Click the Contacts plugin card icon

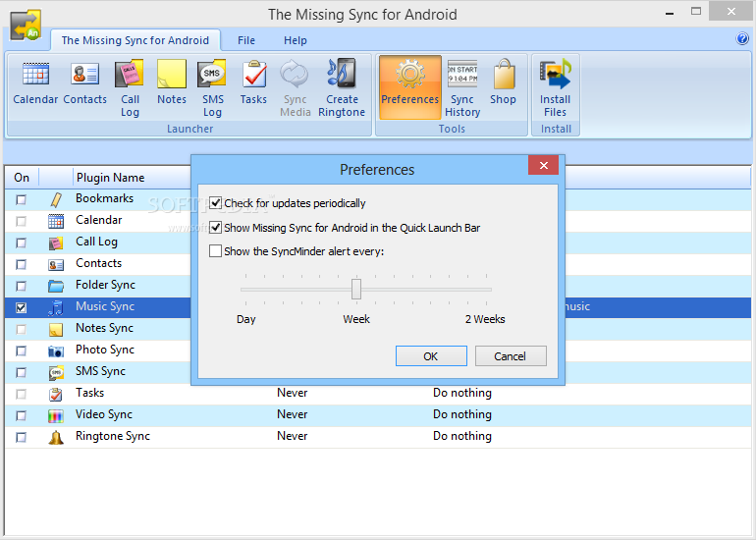point(56,264)
